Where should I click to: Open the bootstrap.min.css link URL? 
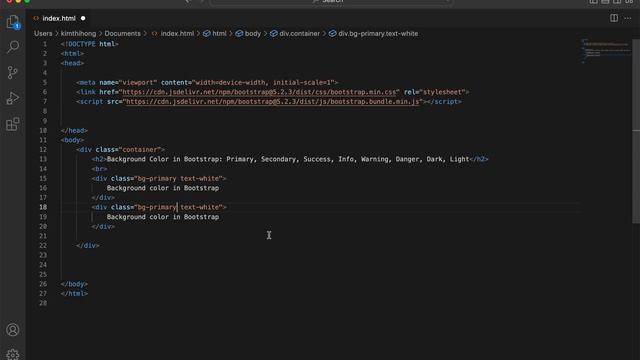pyautogui.click(x=259, y=92)
